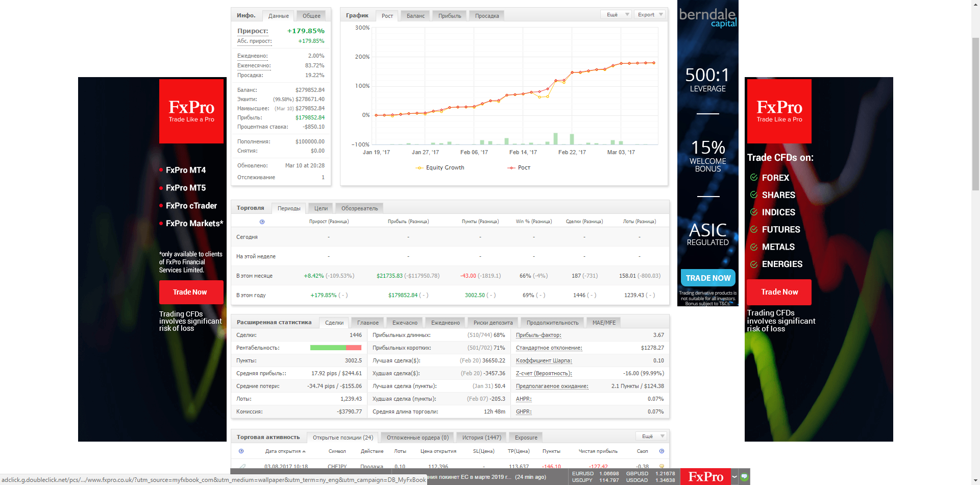
Task: Click the Предполагаемое ожидание link
Action: pos(552,386)
